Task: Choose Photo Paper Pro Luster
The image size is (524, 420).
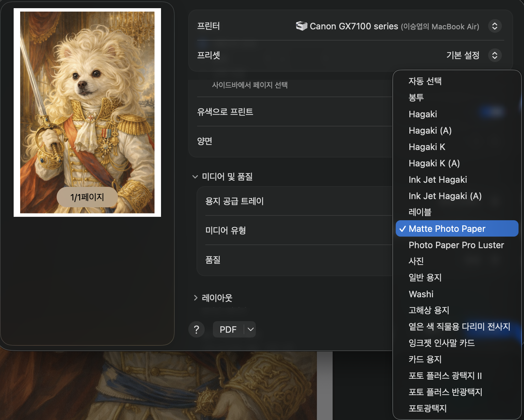Action: click(x=457, y=245)
